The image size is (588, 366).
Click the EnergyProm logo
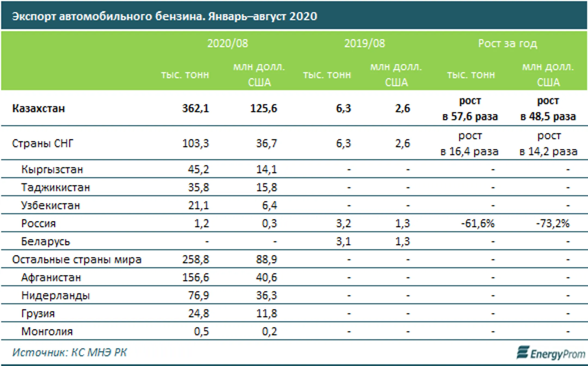pos(551,353)
